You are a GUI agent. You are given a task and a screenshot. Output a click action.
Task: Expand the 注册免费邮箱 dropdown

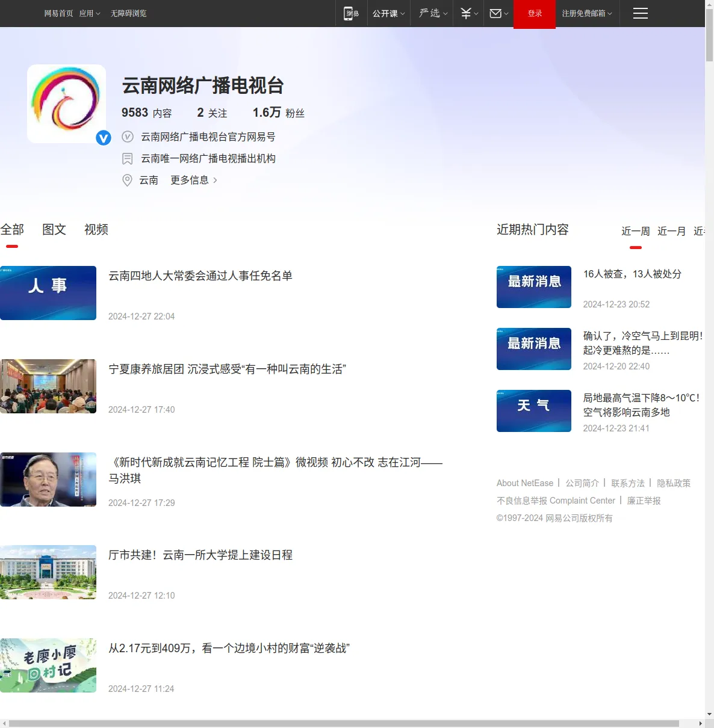587,13
